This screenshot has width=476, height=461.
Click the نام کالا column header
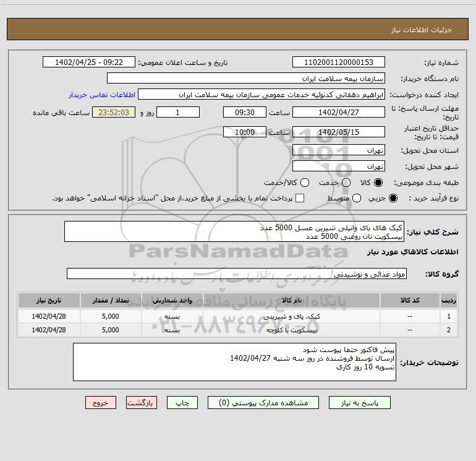click(x=291, y=300)
